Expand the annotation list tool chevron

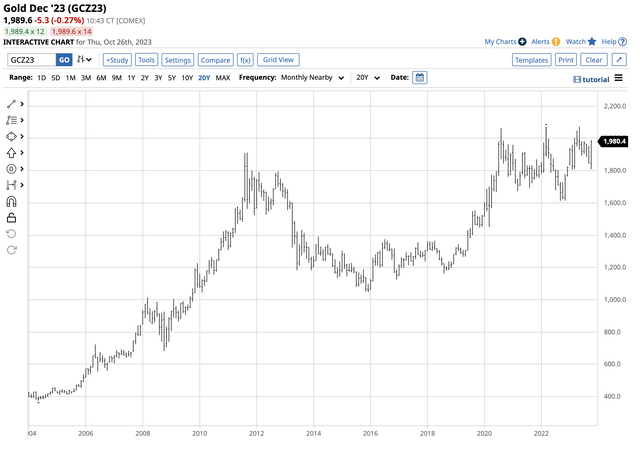(22, 120)
